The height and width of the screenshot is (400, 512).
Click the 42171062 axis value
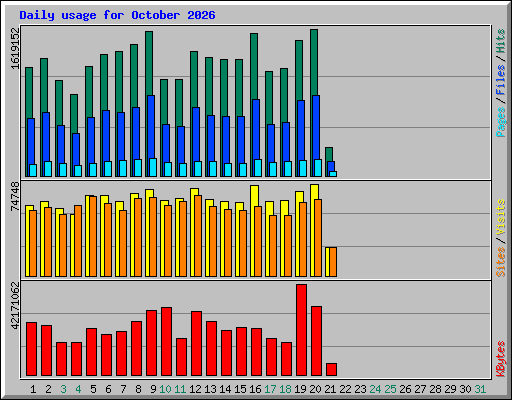point(15,306)
